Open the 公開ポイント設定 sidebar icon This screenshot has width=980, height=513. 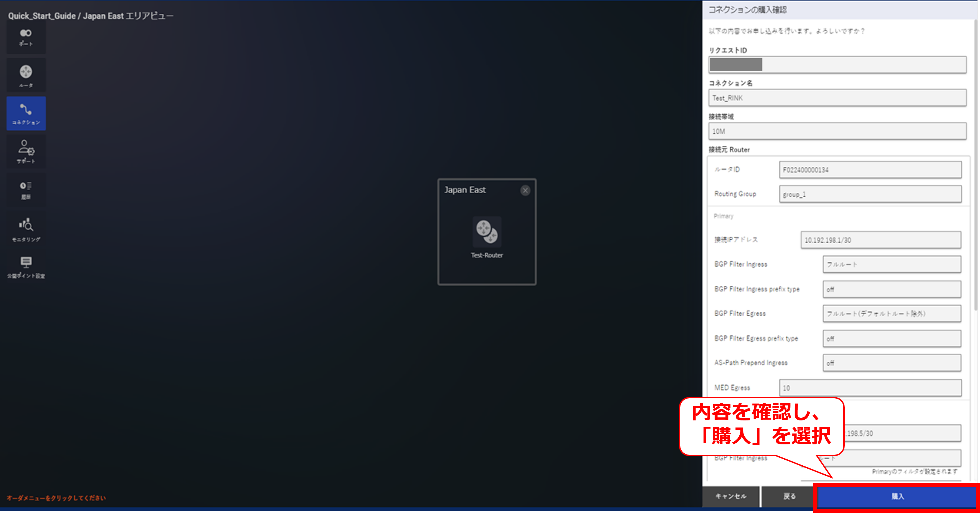tap(26, 267)
